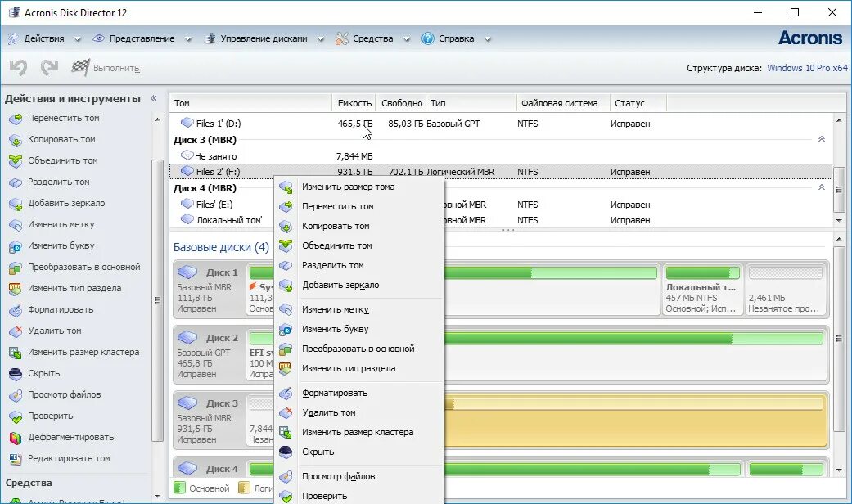Choose Изменить букву in context menu
This screenshot has width=852, height=504.
(336, 329)
